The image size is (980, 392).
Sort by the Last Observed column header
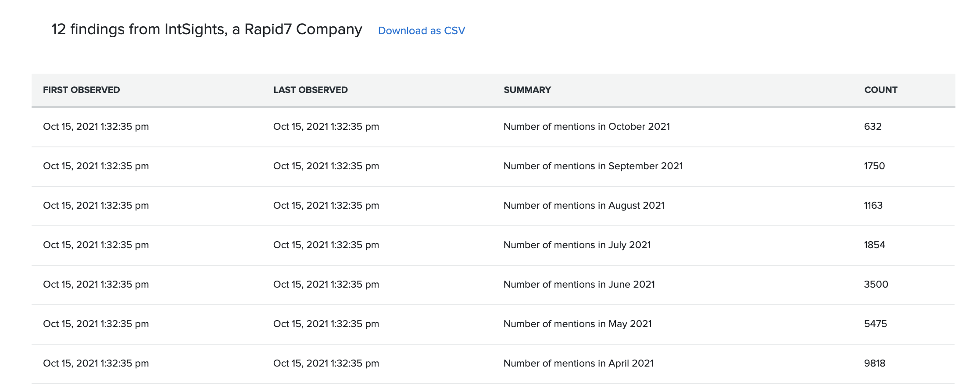tap(310, 90)
